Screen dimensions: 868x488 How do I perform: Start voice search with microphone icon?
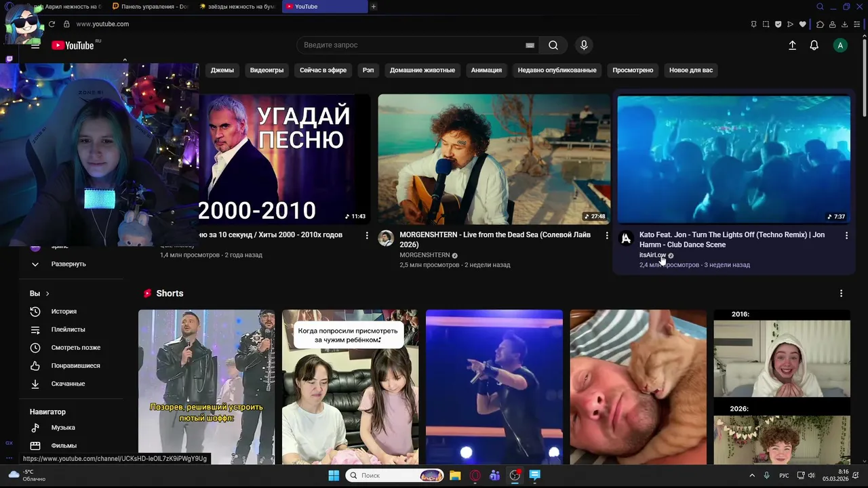(x=584, y=45)
